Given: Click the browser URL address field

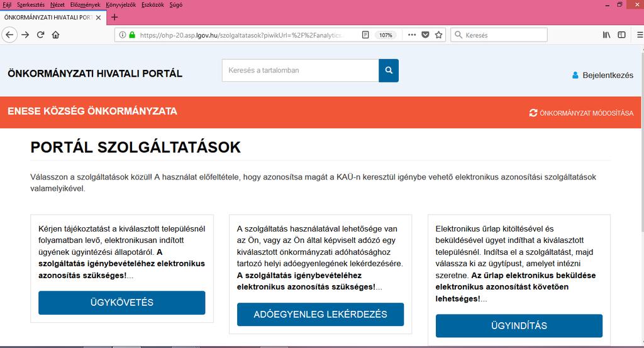Looking at the screenshot, I should click(x=240, y=35).
